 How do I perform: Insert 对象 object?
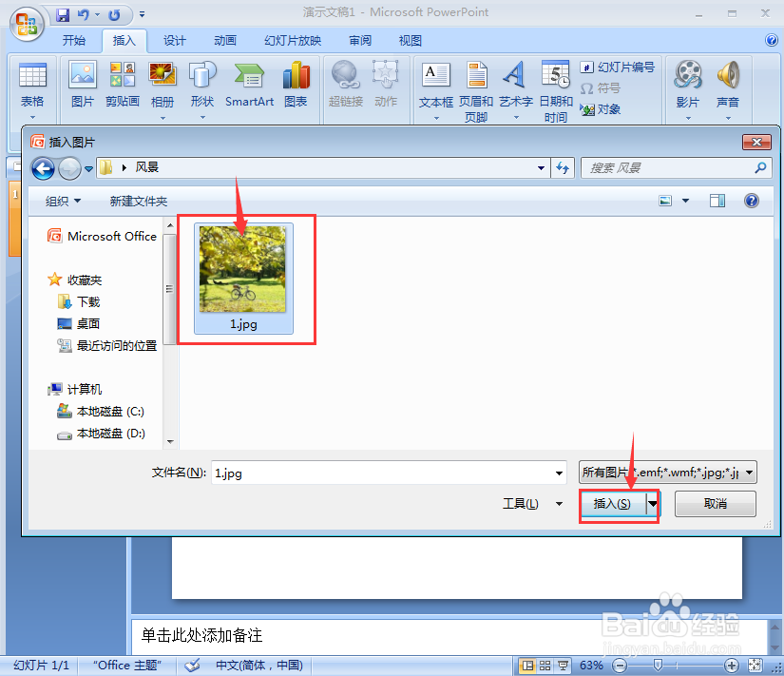[601, 109]
